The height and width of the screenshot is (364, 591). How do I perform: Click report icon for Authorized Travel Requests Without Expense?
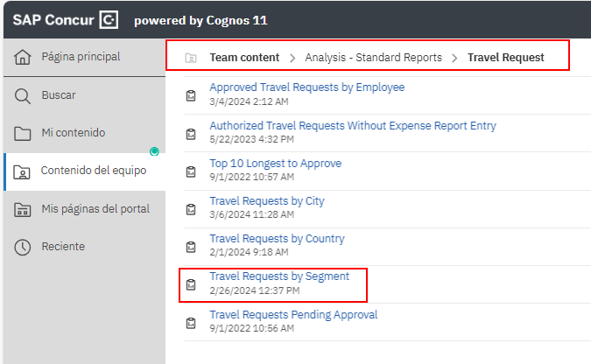click(191, 134)
